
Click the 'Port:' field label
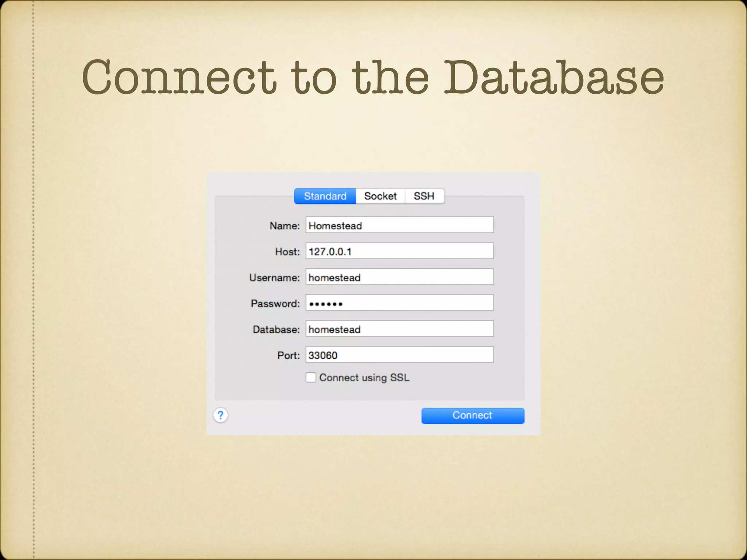click(x=289, y=355)
